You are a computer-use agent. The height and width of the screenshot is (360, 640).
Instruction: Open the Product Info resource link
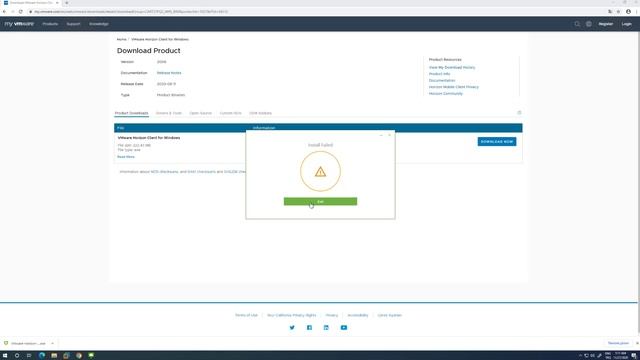439,74
